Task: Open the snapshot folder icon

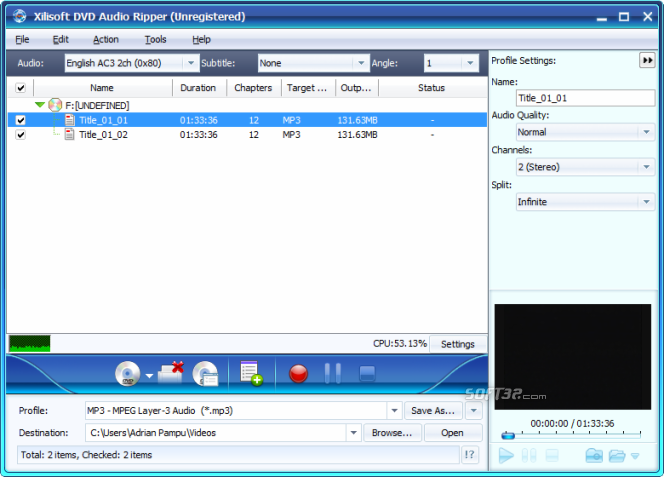Action: (617, 456)
